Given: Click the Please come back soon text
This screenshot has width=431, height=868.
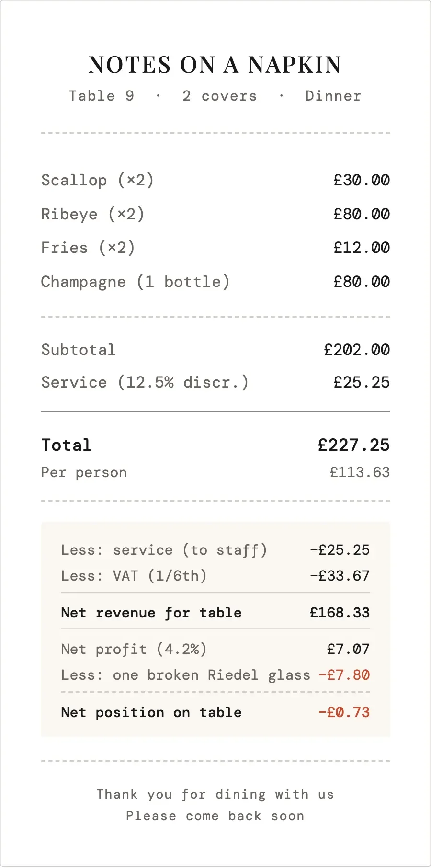Looking at the screenshot, I should click(x=215, y=816).
